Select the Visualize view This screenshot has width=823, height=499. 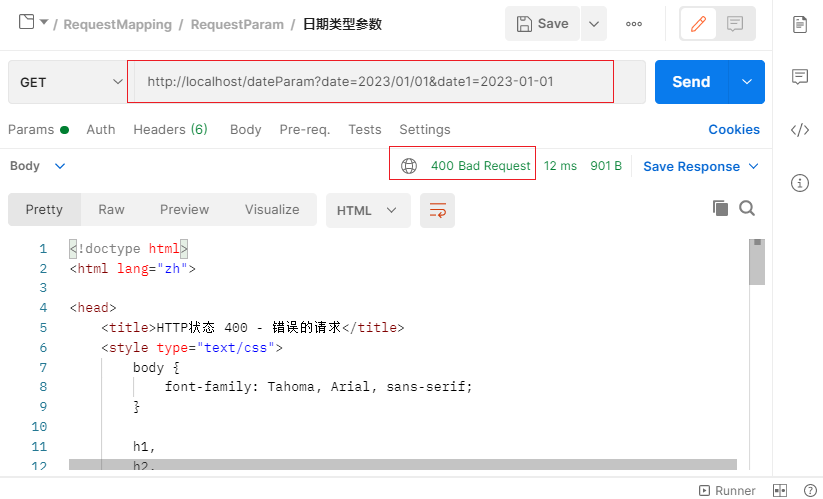click(x=272, y=209)
